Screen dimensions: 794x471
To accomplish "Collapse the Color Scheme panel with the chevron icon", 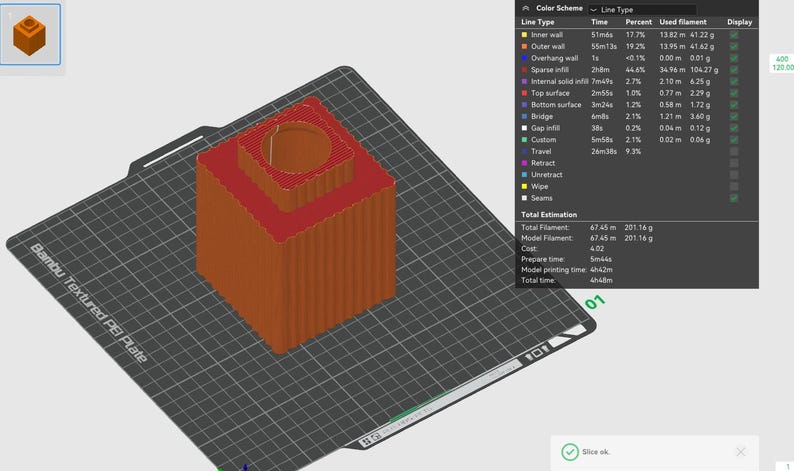I will click(x=526, y=8).
